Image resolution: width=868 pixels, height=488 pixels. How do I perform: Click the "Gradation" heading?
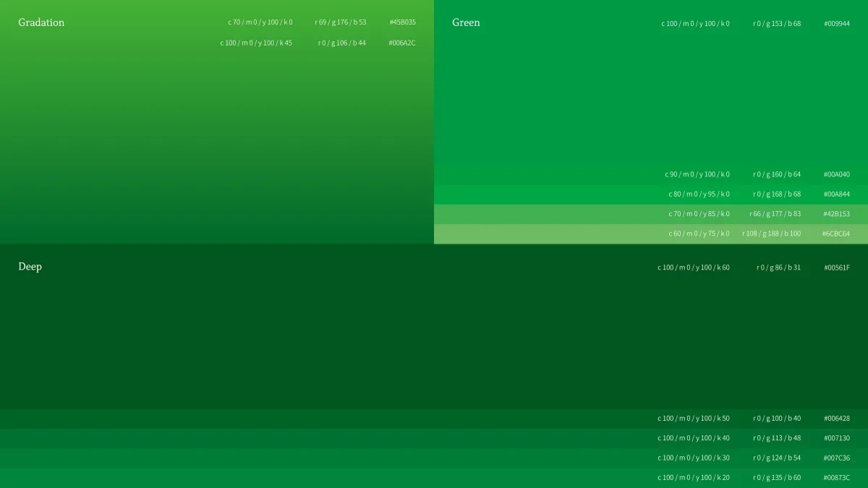(x=41, y=22)
